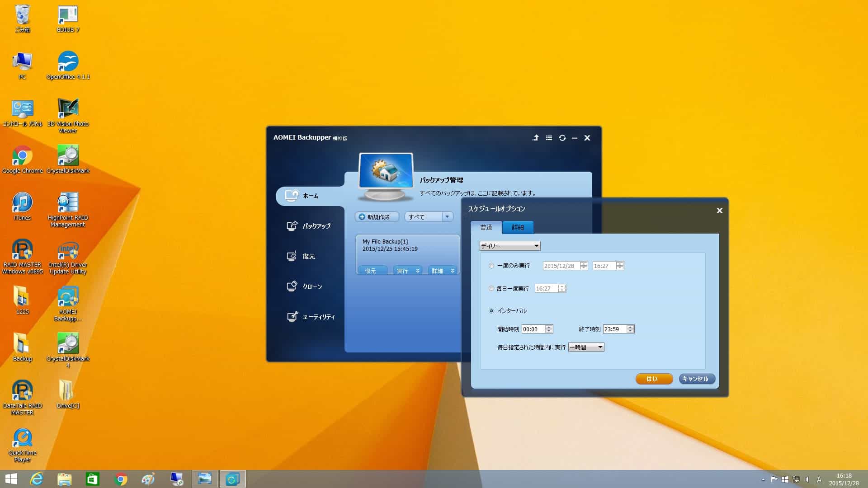The height and width of the screenshot is (488, 868).
Task: Open Google Chrome desktop shortcut
Action: (23, 160)
